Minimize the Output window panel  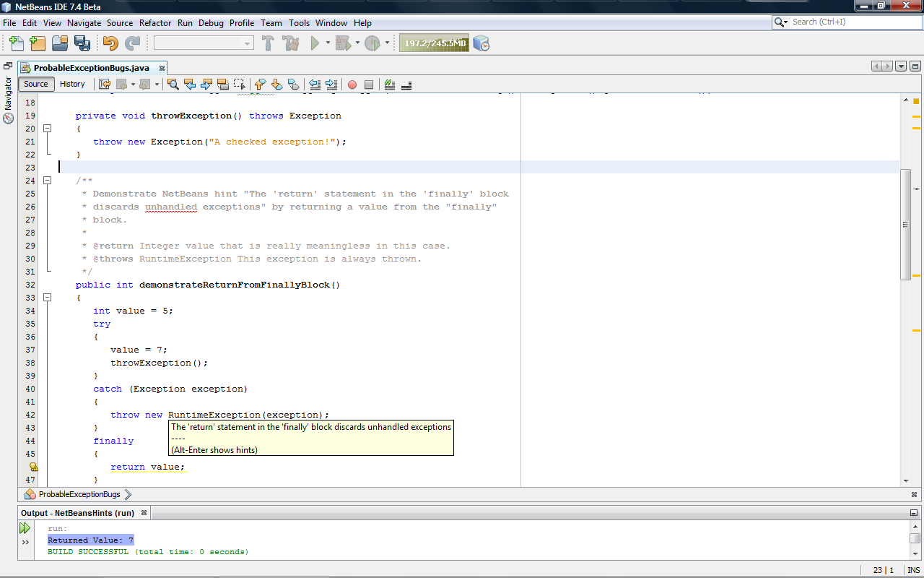click(915, 513)
